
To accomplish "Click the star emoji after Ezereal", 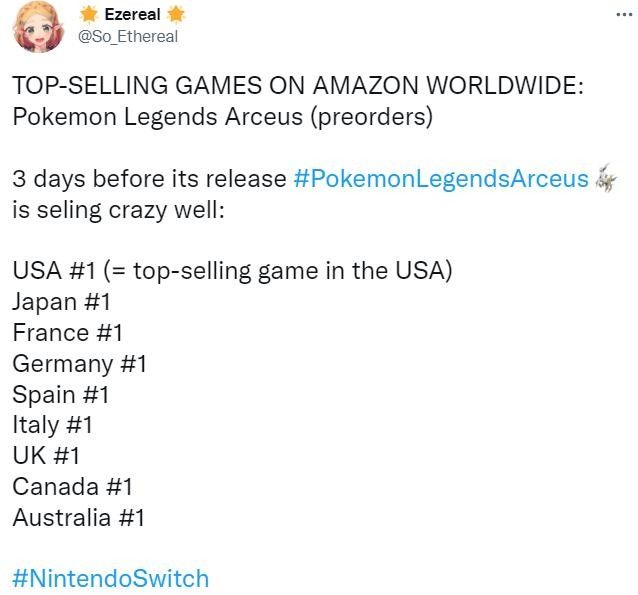I will pos(176,15).
